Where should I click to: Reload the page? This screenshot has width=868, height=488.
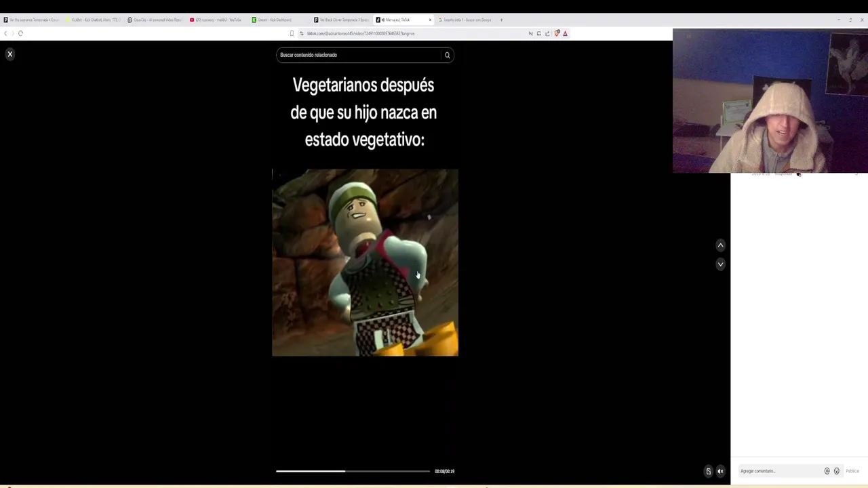[x=20, y=33]
